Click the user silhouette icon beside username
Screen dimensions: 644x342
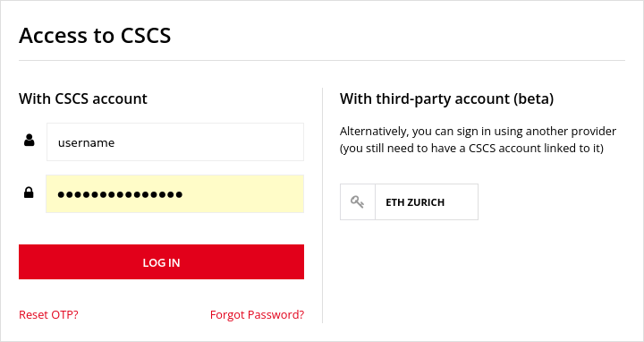tap(30, 141)
